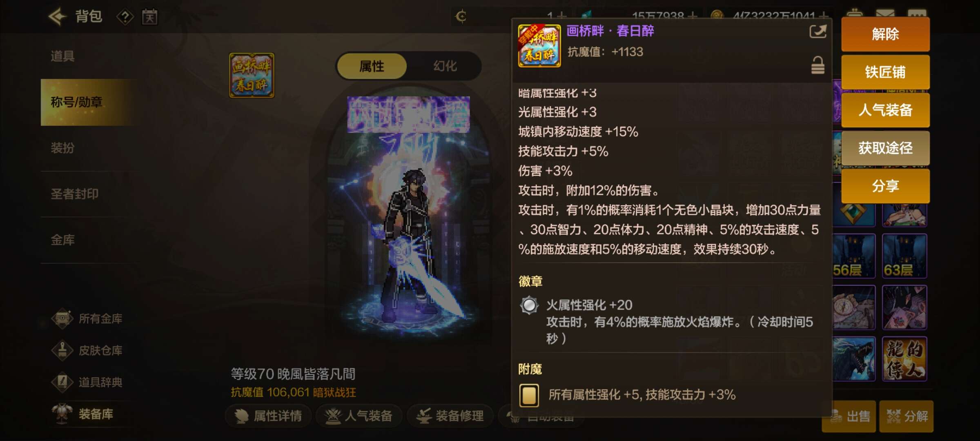Click the share arrow icon in item tooltip
The image size is (980, 441).
point(818,32)
